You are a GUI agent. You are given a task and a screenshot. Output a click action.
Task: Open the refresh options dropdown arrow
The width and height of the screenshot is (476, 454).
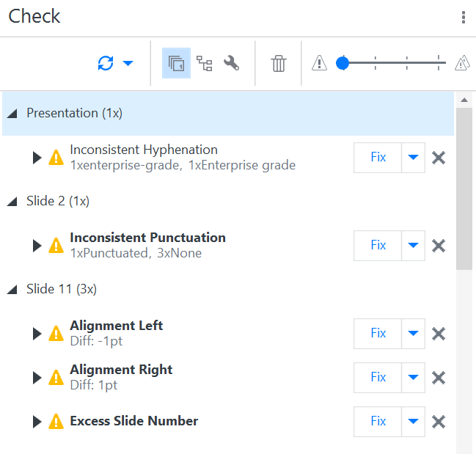click(128, 64)
